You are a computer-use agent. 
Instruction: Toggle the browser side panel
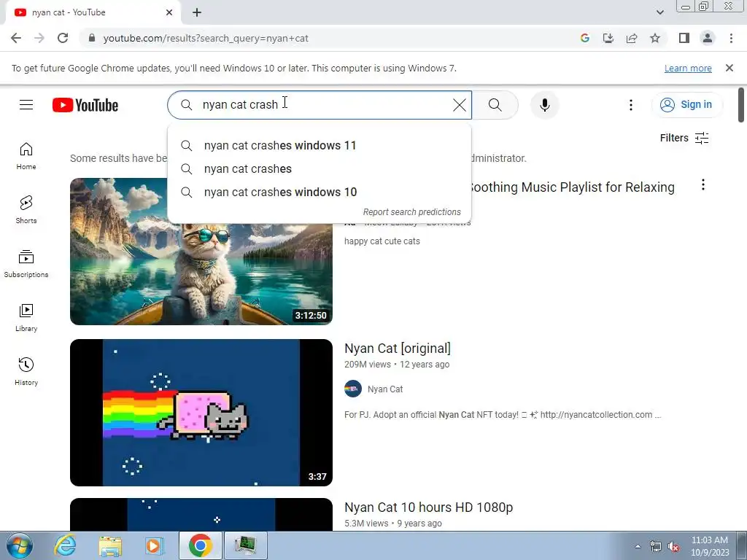click(x=684, y=38)
